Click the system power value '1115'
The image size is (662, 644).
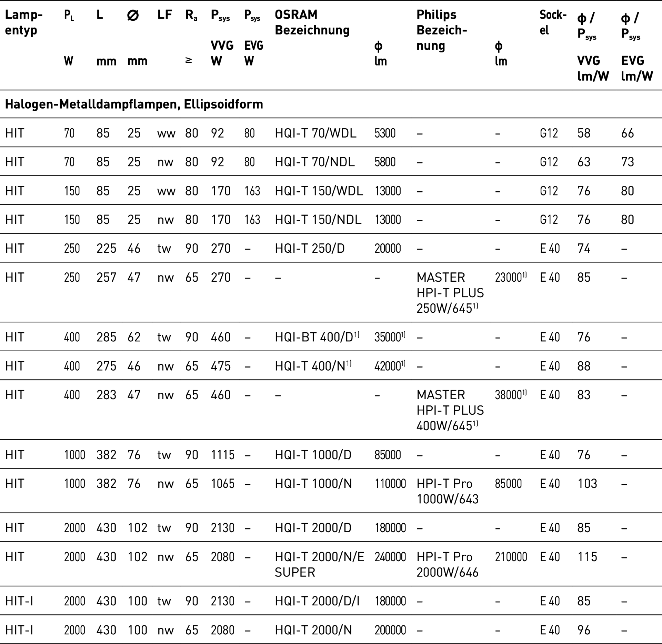click(223, 455)
